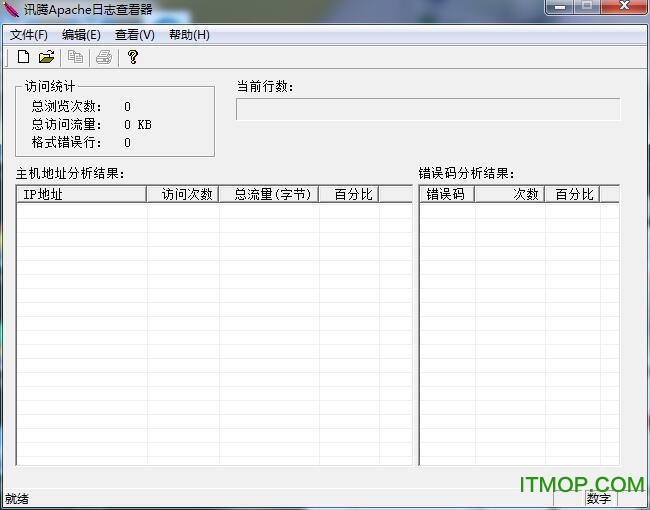Click 数字 status bar indicator
Image resolution: width=650 pixels, height=510 pixels.
tap(599, 498)
